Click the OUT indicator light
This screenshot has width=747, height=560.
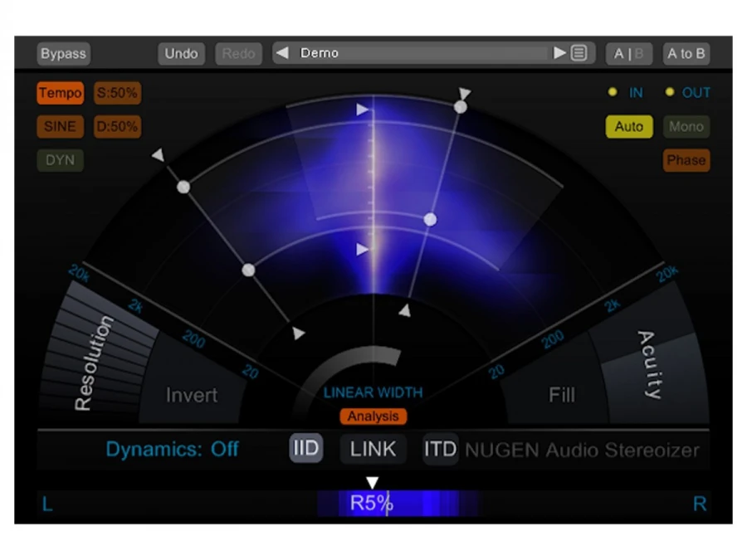tap(670, 92)
